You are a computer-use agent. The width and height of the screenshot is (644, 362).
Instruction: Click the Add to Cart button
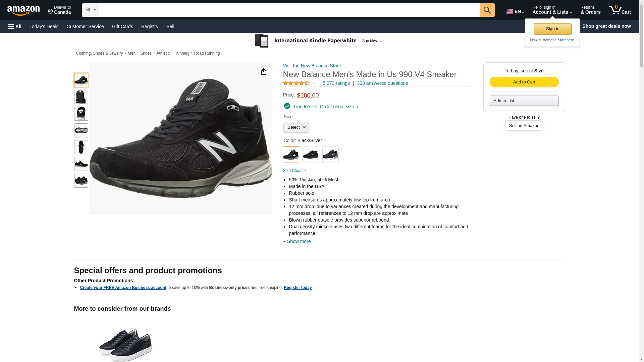coord(524,82)
